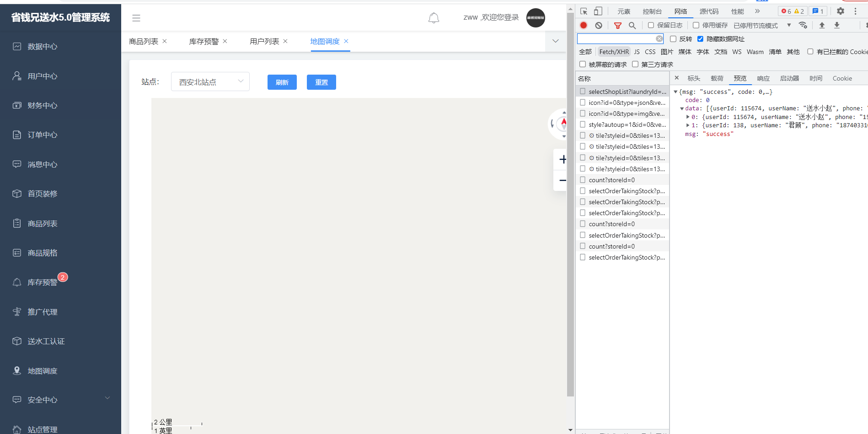Enable the 保留日志 checkbox
868x434 pixels.
(651, 25)
